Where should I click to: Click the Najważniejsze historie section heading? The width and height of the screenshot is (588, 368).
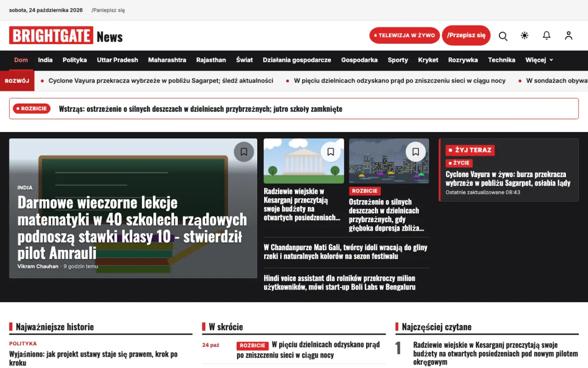click(54, 327)
